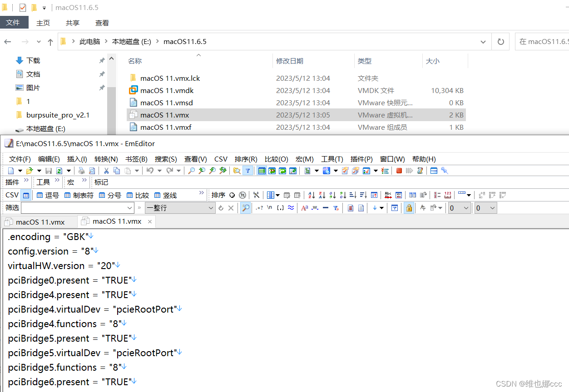Click the Print icon in EmEditor toolbar

coord(82,171)
